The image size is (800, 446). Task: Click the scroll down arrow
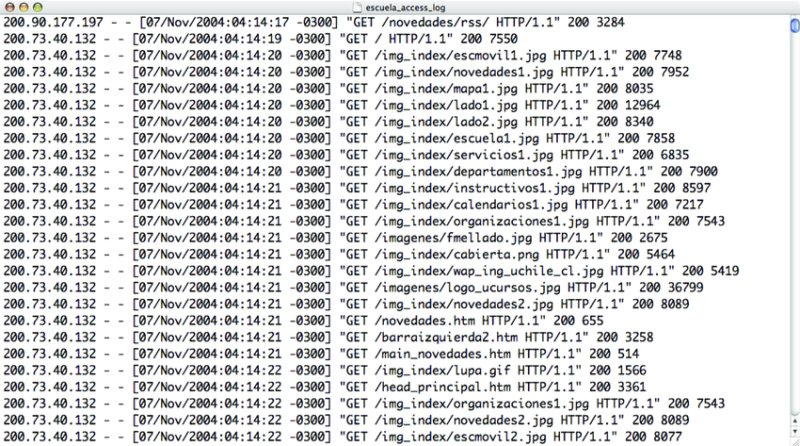[795, 432]
